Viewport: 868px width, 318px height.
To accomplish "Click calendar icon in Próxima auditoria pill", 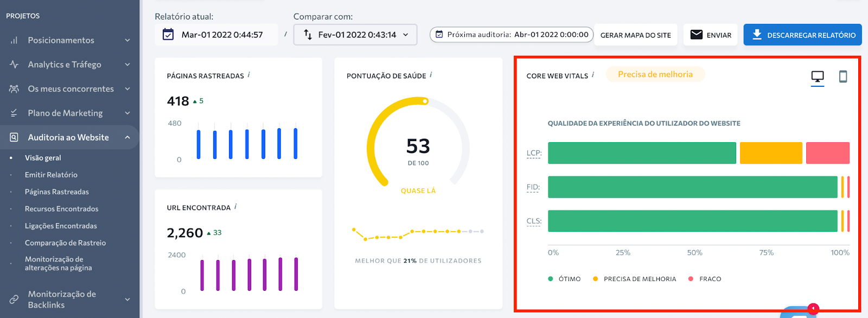I will [x=439, y=34].
